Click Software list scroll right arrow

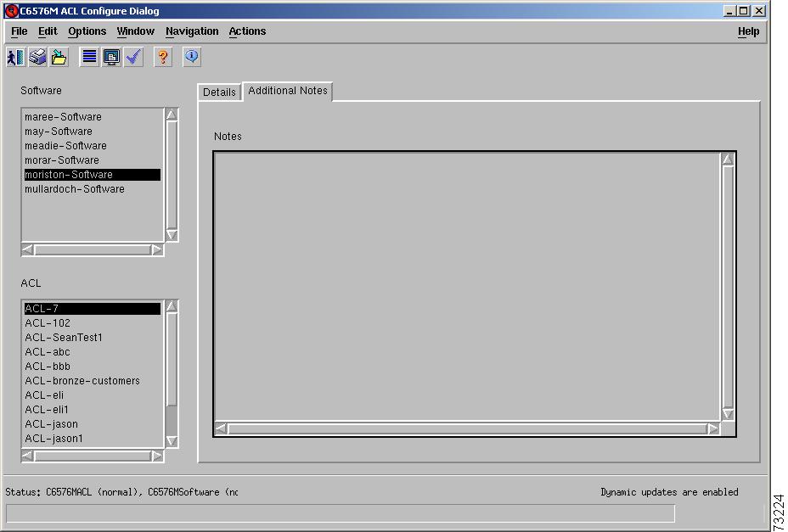[x=157, y=249]
